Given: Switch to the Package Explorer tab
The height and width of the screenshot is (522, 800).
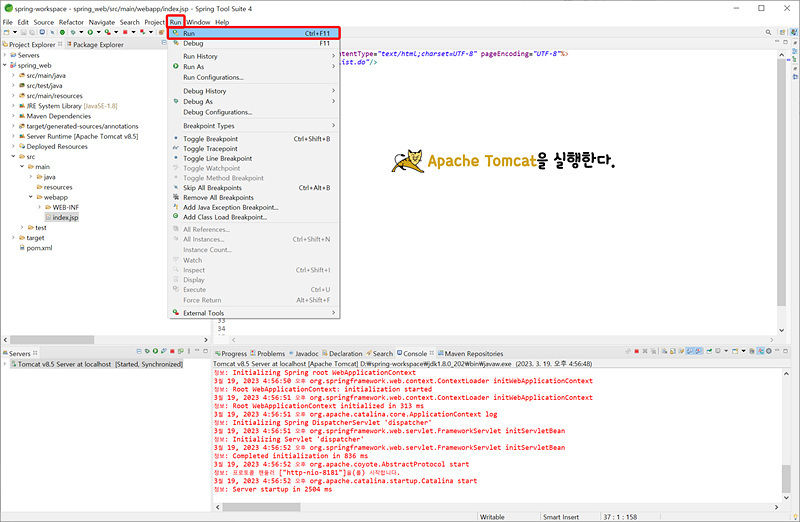Looking at the screenshot, I should 94,44.
